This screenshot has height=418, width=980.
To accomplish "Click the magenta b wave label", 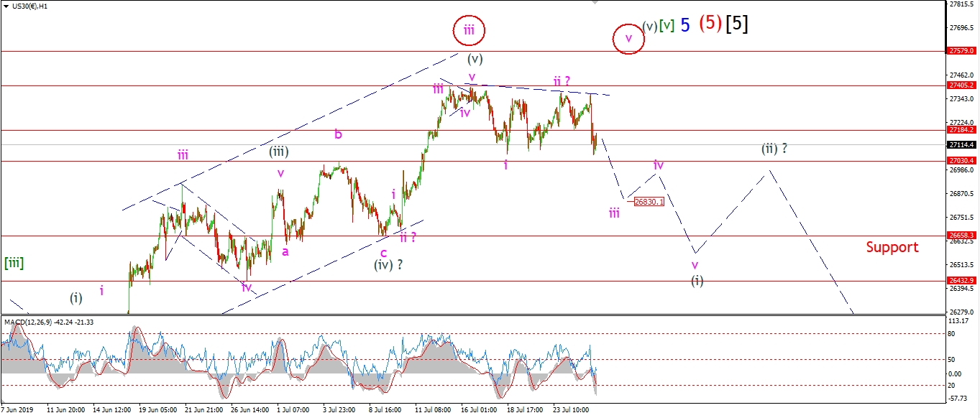I will [x=338, y=134].
